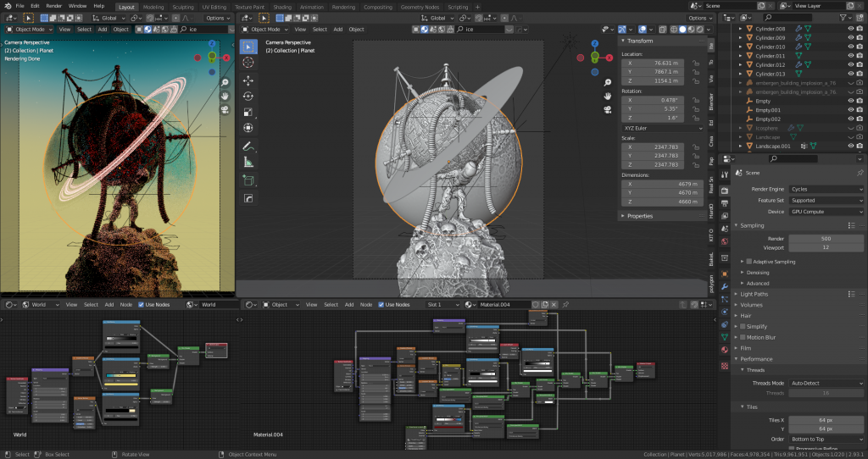
Task: Open Object Data properties green triangle tab
Action: (x=725, y=337)
